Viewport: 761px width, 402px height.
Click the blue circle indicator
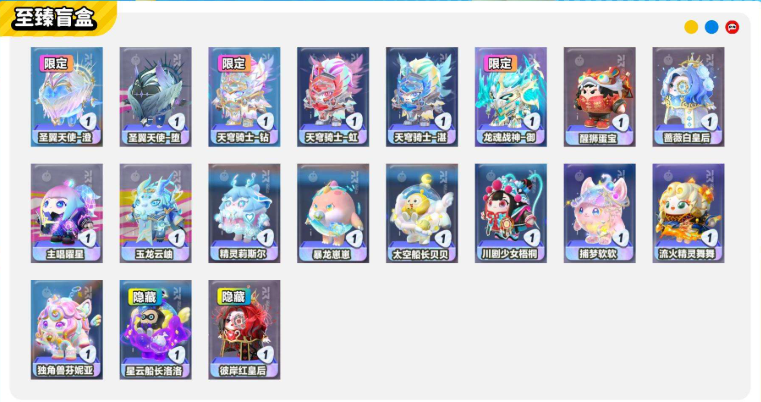pos(711,27)
